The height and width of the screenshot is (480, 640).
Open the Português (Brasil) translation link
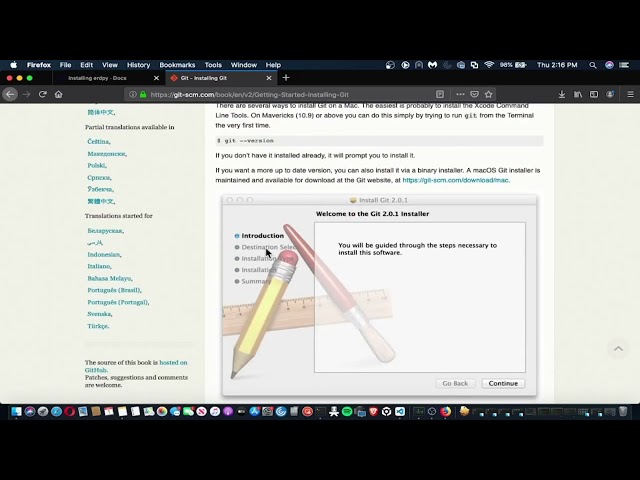114,290
